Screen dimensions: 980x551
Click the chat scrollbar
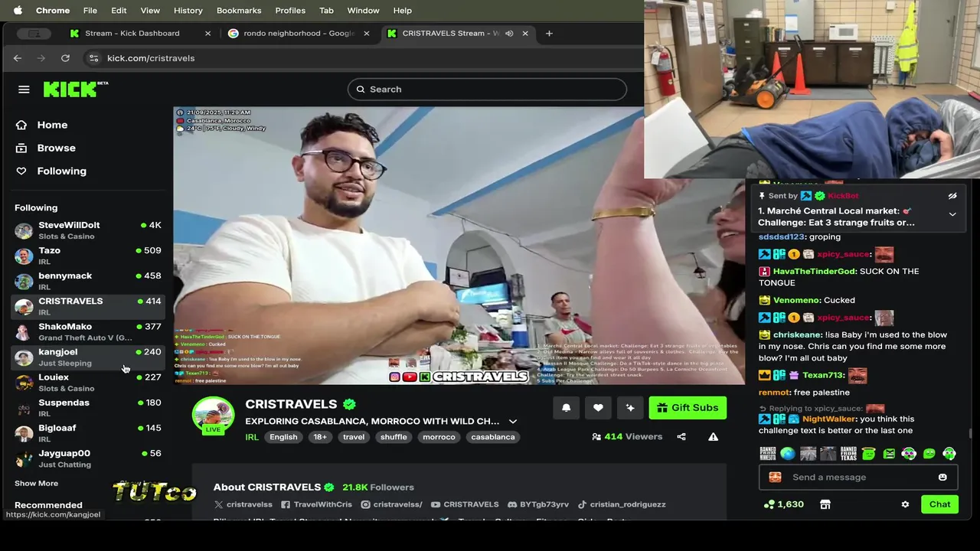(x=971, y=434)
